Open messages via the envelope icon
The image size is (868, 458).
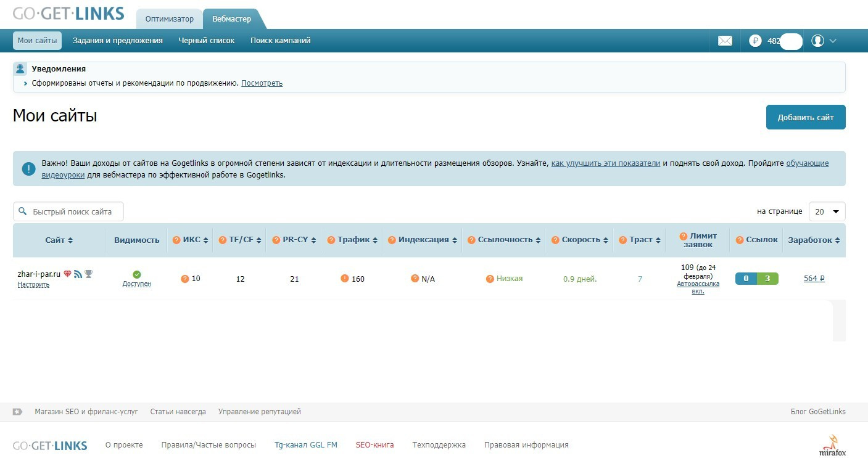click(725, 41)
